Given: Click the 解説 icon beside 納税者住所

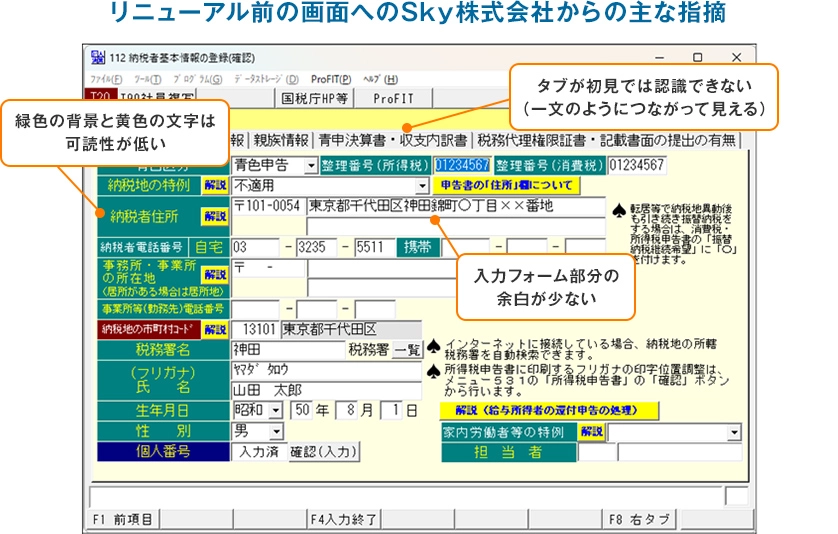Looking at the screenshot, I should click(x=215, y=215).
